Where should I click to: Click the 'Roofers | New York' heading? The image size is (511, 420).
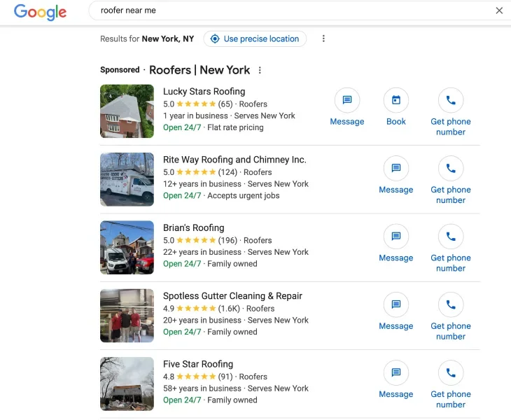point(199,70)
